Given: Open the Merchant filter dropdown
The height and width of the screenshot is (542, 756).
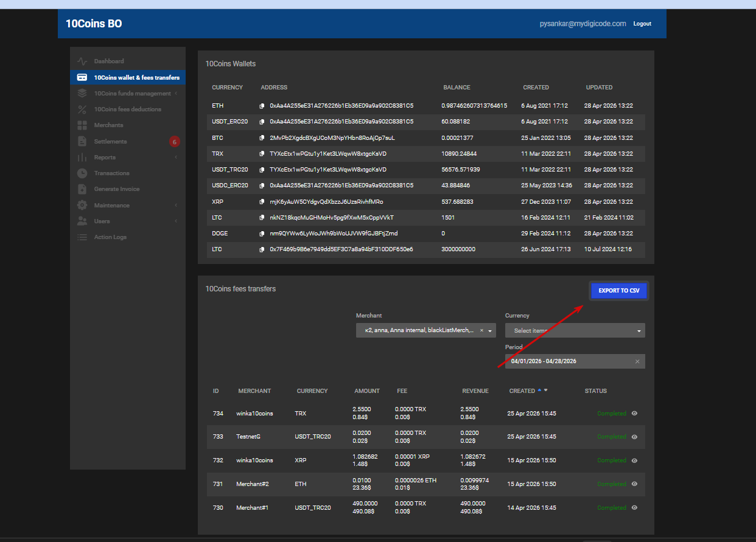Looking at the screenshot, I should click(x=489, y=331).
